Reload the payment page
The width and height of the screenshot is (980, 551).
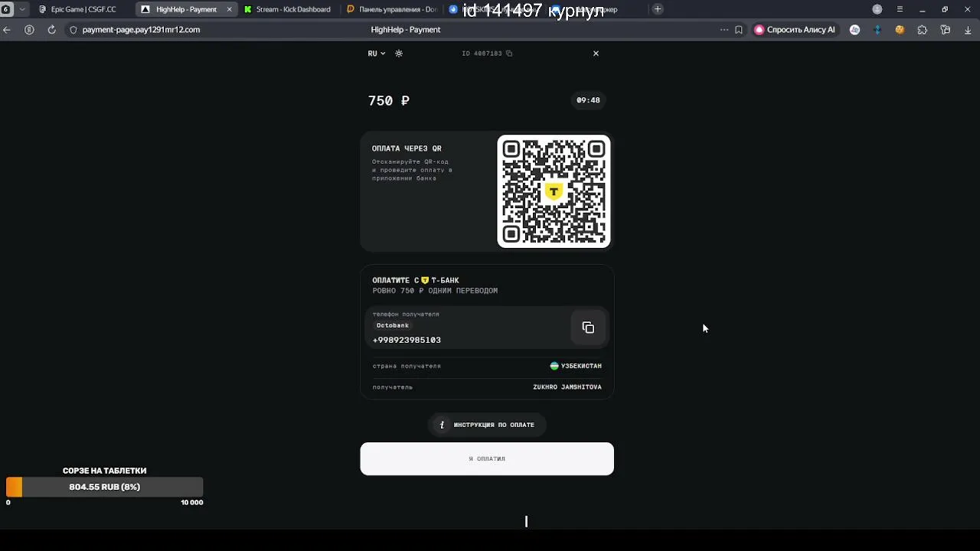point(51,30)
